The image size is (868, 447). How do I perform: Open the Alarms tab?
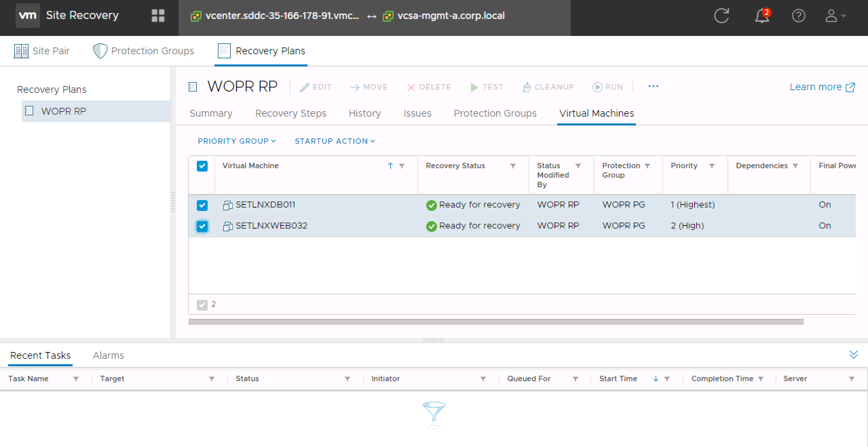tap(108, 355)
